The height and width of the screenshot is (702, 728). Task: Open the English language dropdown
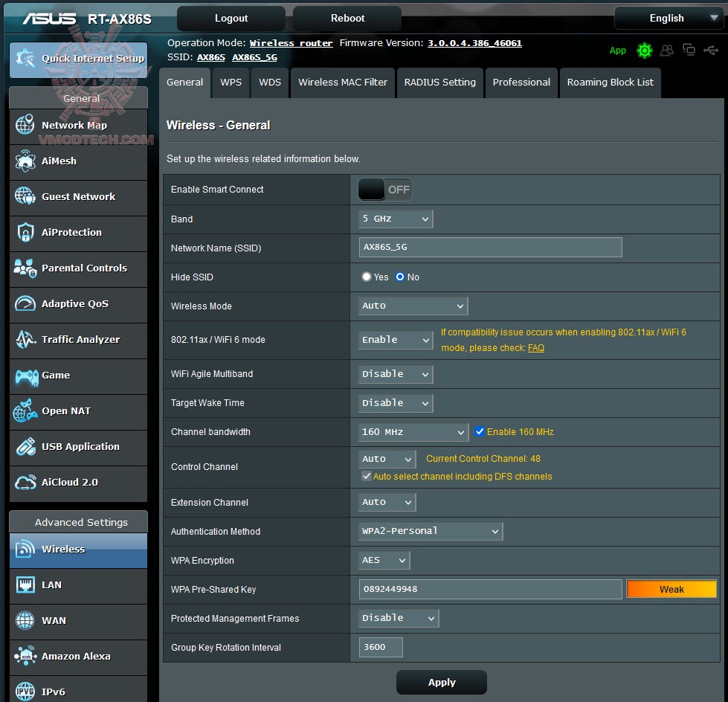click(668, 18)
